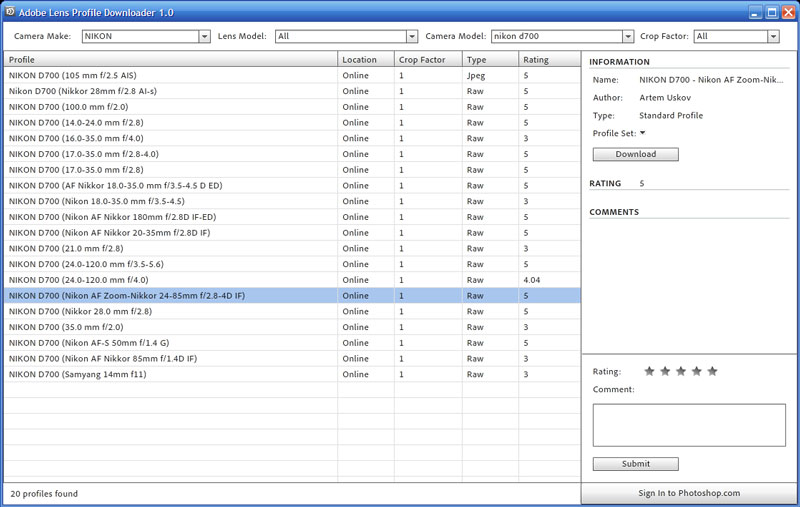Select NIKON D700 (Samyang 14mm f11) row
Screen dimensions: 800x507
292,374
